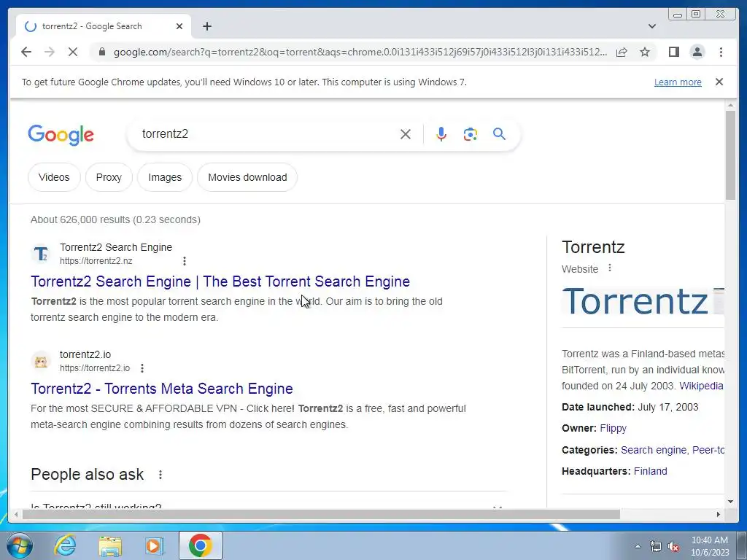Filter results by Images
Screen dimensions: 747x560
[x=165, y=177]
